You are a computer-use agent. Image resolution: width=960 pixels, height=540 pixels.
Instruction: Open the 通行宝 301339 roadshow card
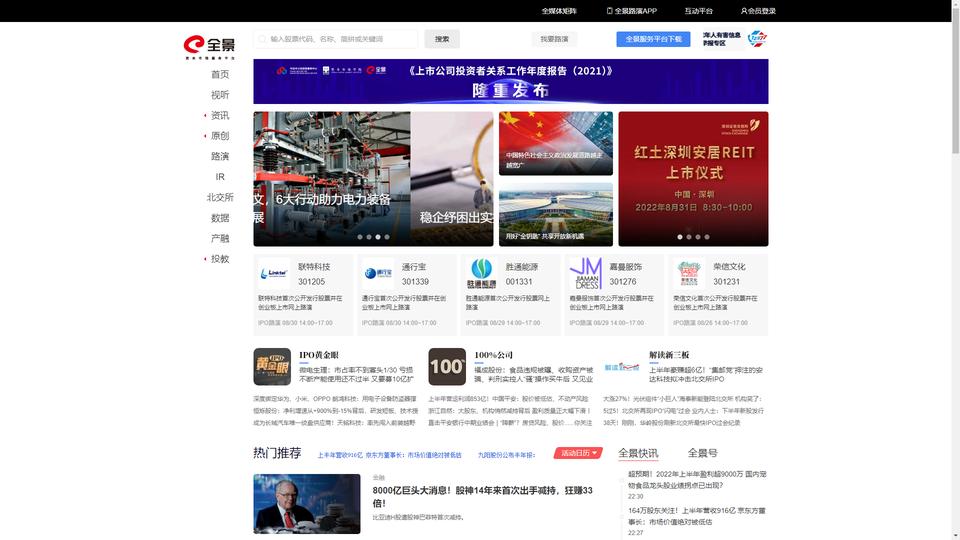click(x=407, y=295)
